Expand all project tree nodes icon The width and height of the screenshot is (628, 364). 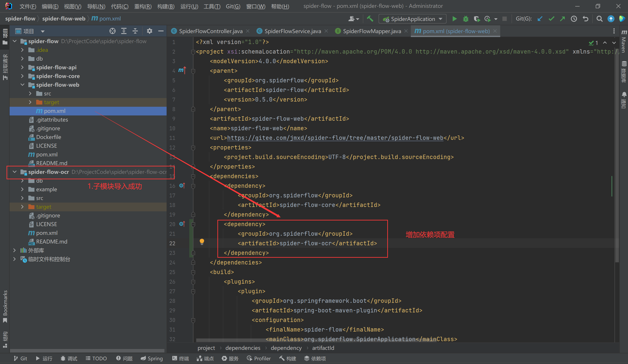124,31
